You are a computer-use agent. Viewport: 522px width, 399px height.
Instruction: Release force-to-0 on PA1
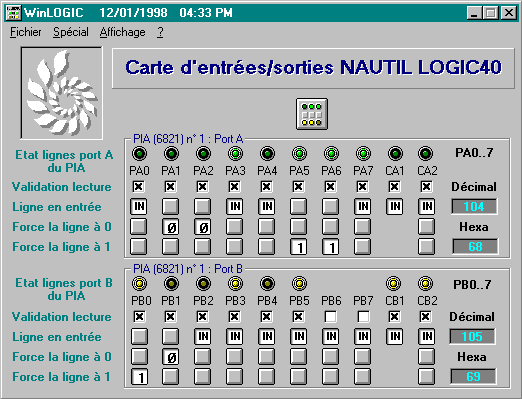[170, 227]
